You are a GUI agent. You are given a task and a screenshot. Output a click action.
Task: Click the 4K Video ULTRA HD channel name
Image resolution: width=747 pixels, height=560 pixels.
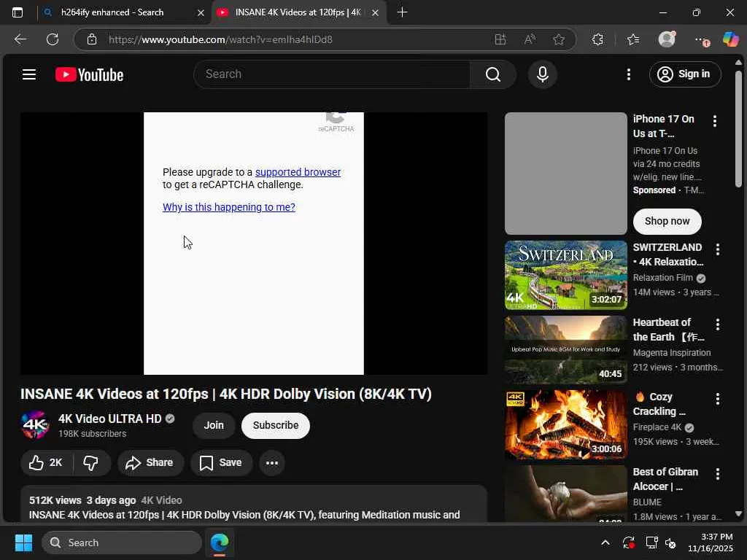[x=109, y=419]
